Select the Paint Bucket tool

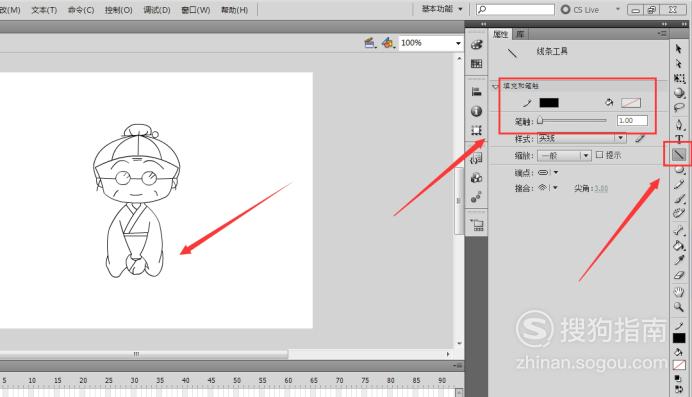[x=679, y=245]
